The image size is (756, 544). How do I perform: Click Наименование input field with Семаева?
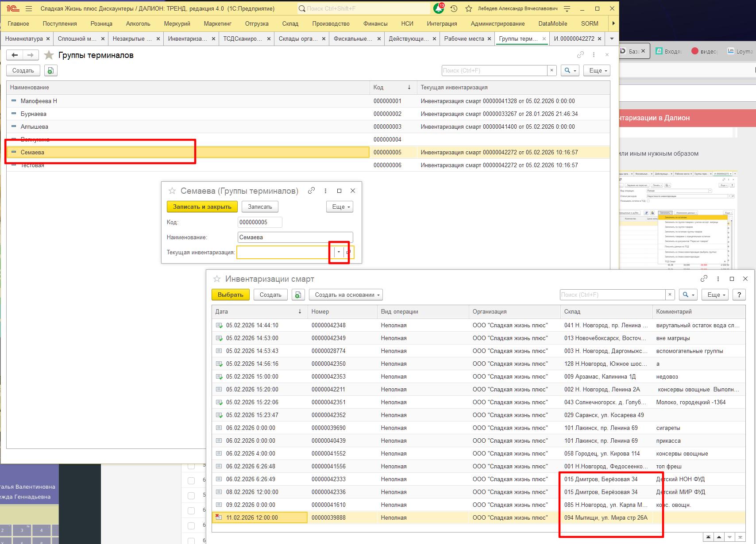(x=295, y=237)
